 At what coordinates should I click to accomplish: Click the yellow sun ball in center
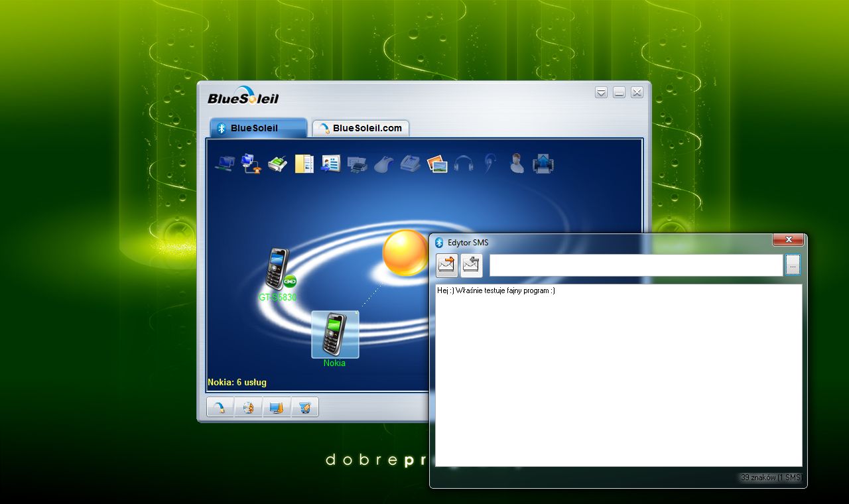(405, 253)
